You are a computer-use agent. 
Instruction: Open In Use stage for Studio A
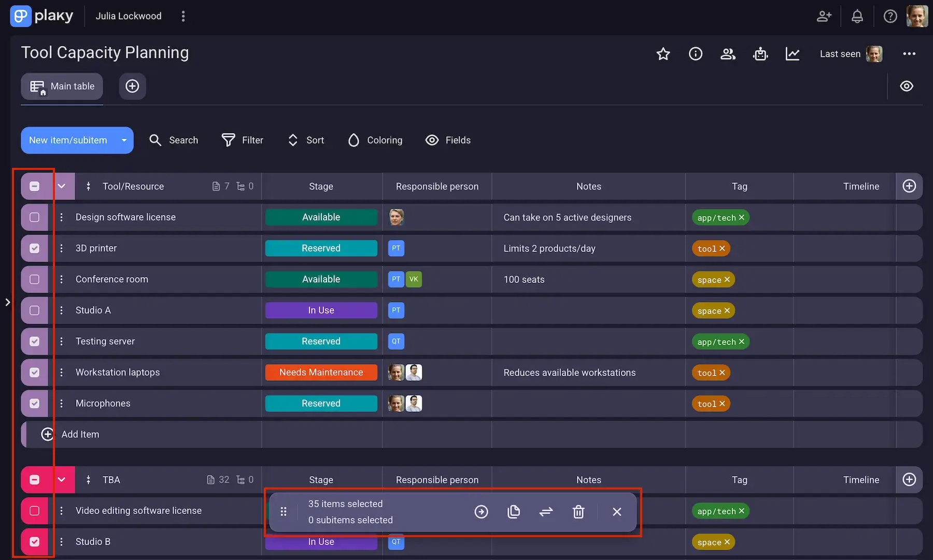[321, 310]
